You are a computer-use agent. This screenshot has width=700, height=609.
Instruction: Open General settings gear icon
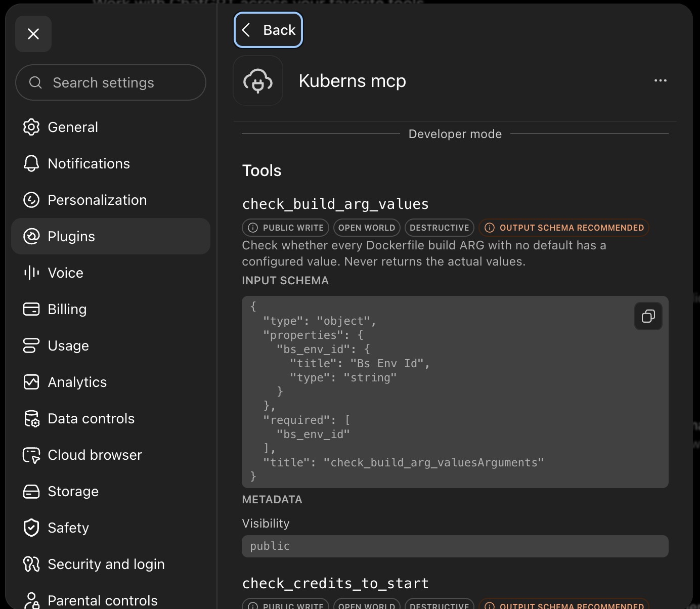click(31, 127)
